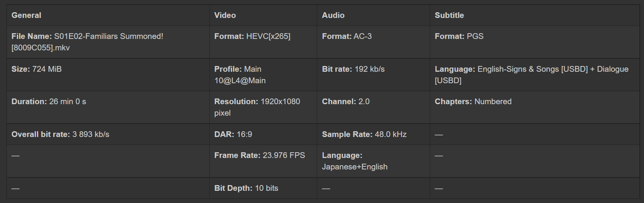Viewport: 644px width, 203px height.
Task: Select the File Name cell with the .mkv file
Action: point(87,42)
